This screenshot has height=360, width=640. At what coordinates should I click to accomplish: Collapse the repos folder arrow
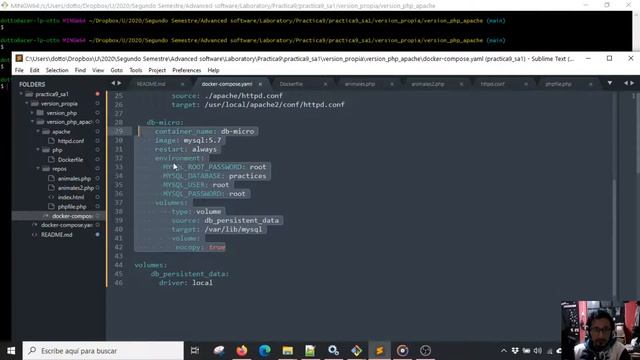coord(38,168)
